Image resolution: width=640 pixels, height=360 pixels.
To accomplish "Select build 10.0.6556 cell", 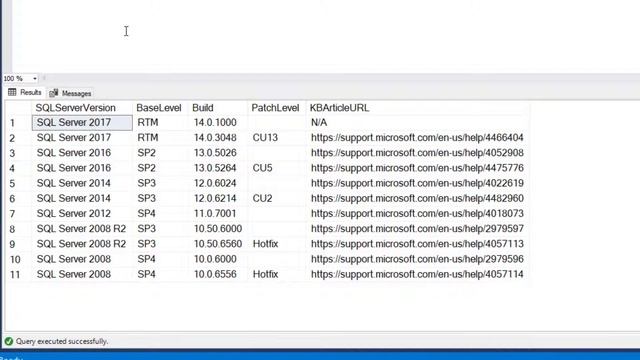I will (x=218, y=274).
